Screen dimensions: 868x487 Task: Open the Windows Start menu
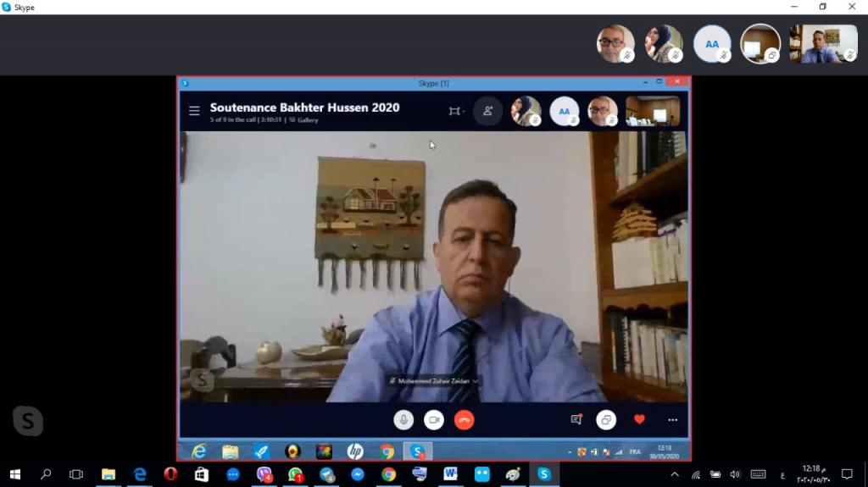(14, 474)
